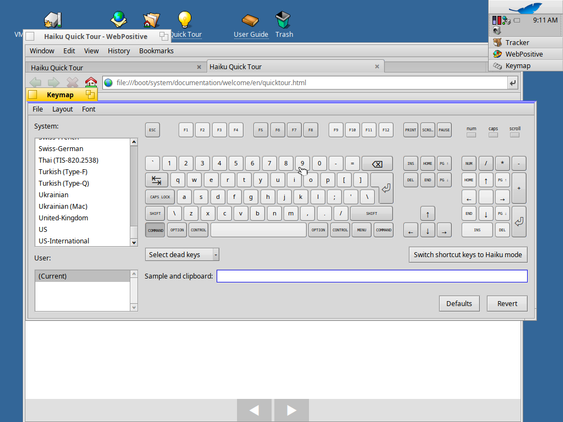Click the Down arrow key in the arrow cluster
This screenshot has width=563, height=422.
click(x=427, y=230)
